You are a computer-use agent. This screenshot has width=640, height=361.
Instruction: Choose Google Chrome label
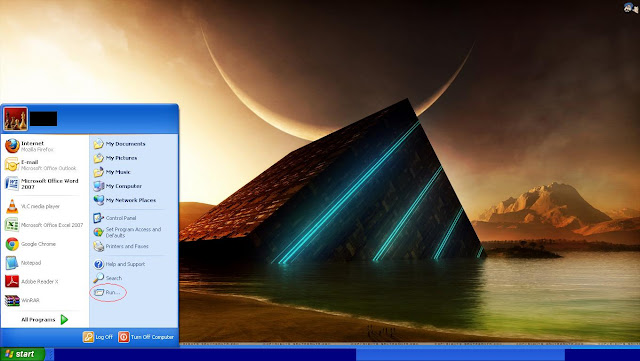click(38, 244)
